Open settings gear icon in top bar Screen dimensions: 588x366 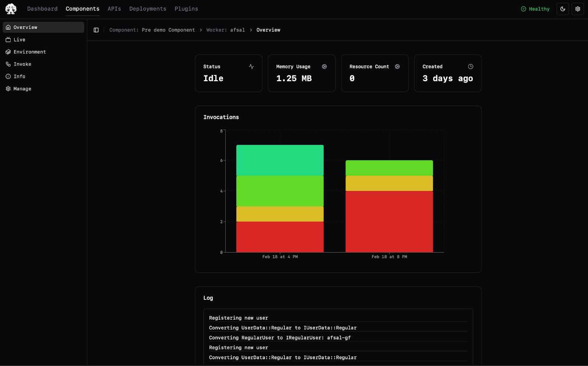tap(578, 9)
